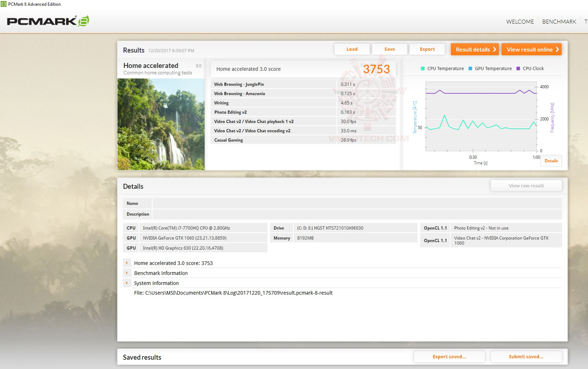
Task: Click View raw result button
Action: tap(526, 186)
